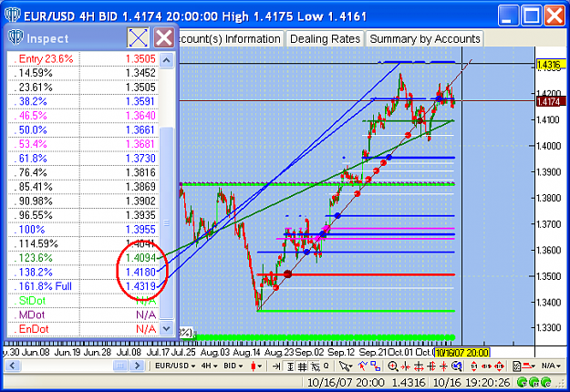The height and width of the screenshot is (392, 570).
Task: Click the last green status icon
Action: coord(545,382)
